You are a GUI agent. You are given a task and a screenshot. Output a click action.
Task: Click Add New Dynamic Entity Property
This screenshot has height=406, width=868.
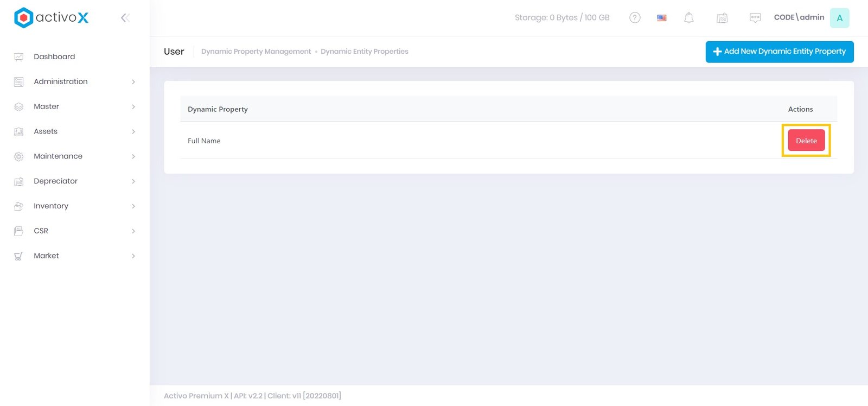click(779, 52)
